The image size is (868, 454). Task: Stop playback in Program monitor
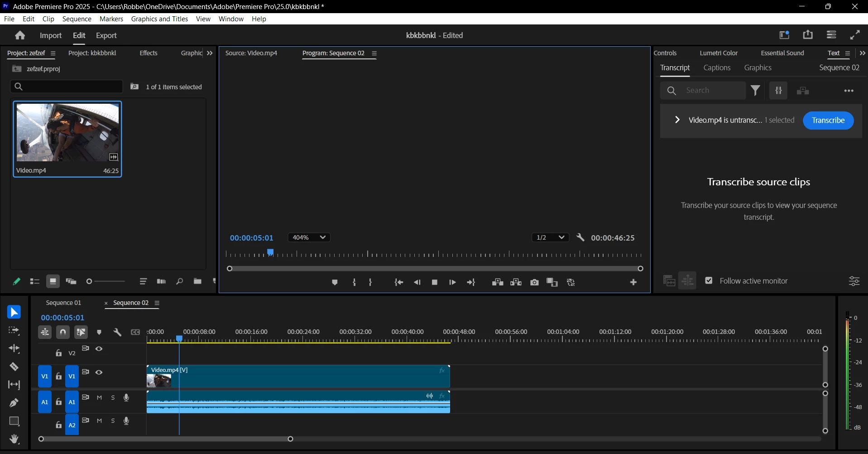pyautogui.click(x=435, y=282)
